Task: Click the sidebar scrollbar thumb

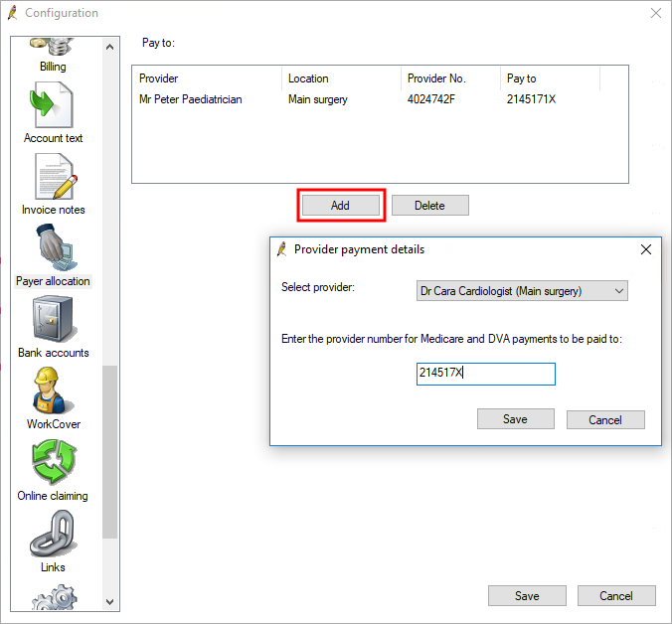Action: tap(109, 452)
